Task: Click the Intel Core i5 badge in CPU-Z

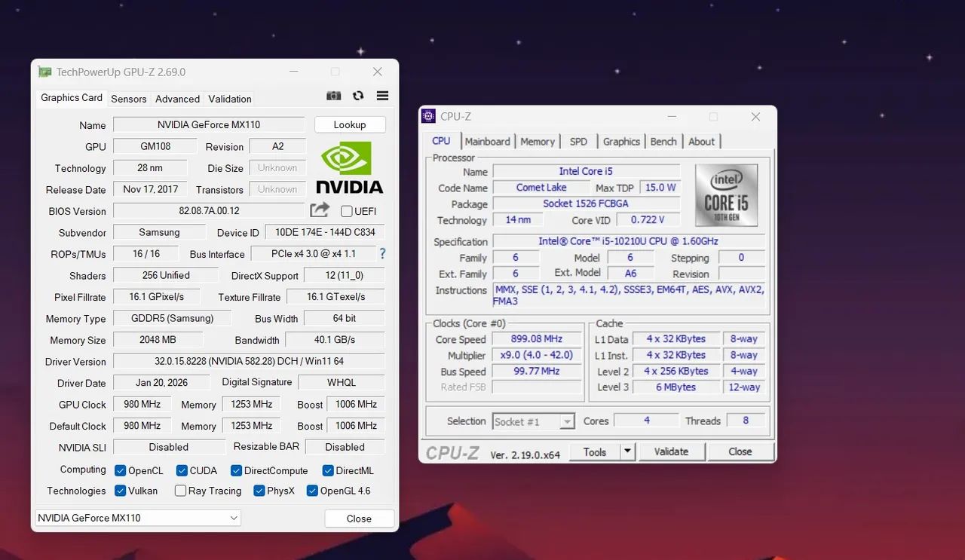Action: [x=726, y=195]
